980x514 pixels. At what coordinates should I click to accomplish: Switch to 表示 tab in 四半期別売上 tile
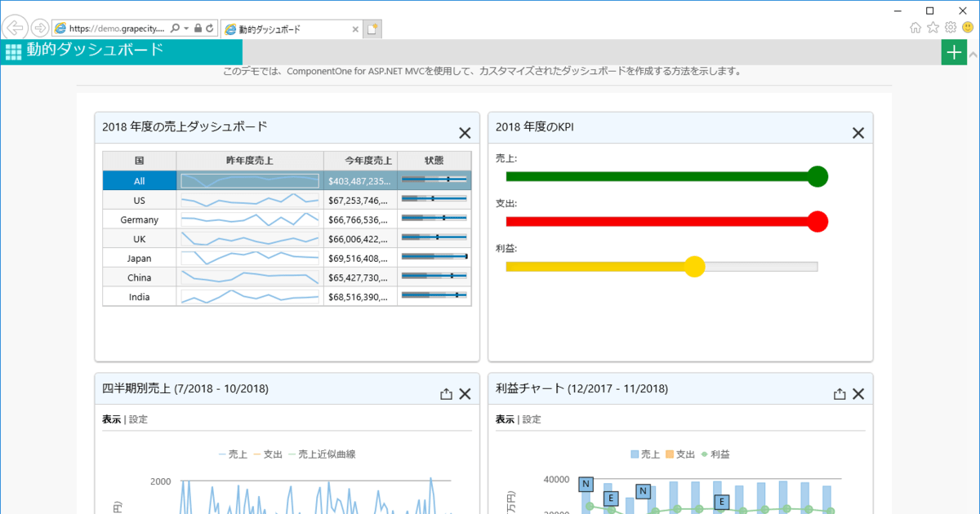point(111,419)
